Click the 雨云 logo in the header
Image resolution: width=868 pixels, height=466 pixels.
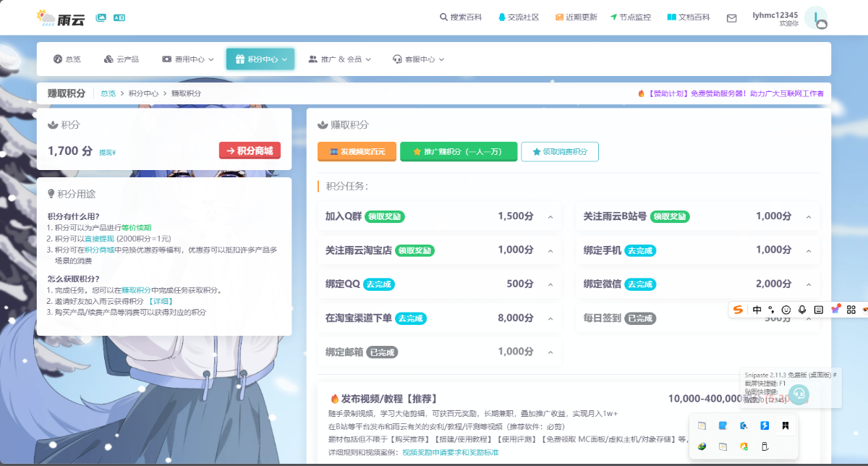coord(61,17)
